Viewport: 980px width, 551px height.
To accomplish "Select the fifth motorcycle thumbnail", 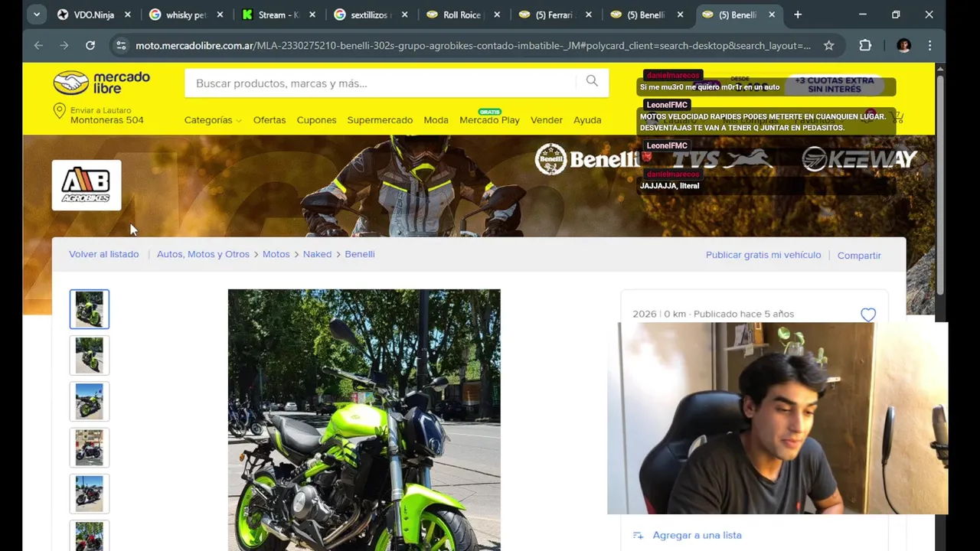I will click(x=90, y=494).
